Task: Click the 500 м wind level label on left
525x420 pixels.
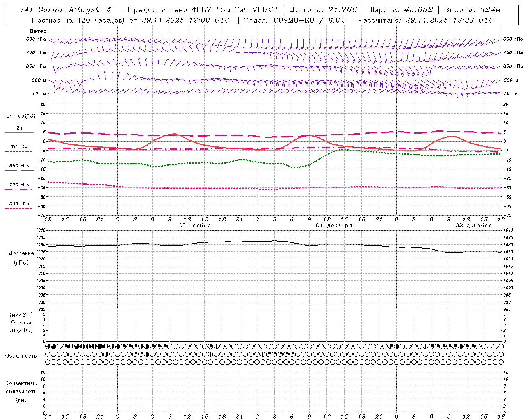Action: point(39,80)
